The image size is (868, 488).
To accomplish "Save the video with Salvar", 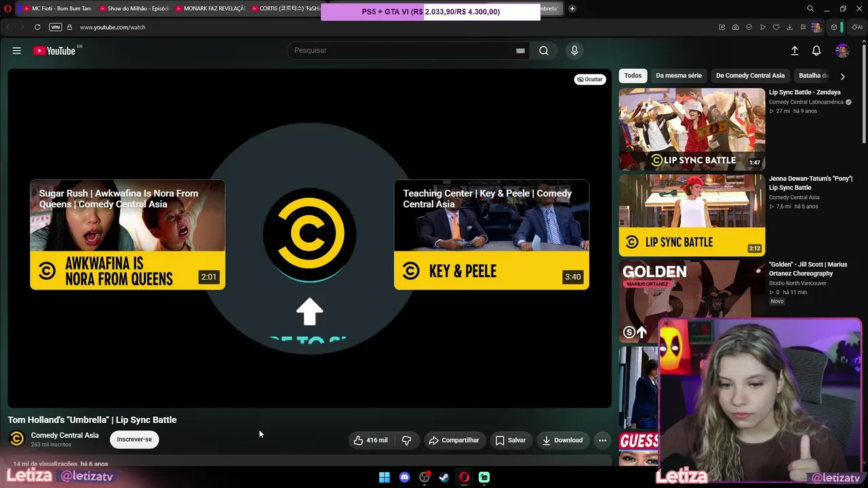I will [511, 441].
